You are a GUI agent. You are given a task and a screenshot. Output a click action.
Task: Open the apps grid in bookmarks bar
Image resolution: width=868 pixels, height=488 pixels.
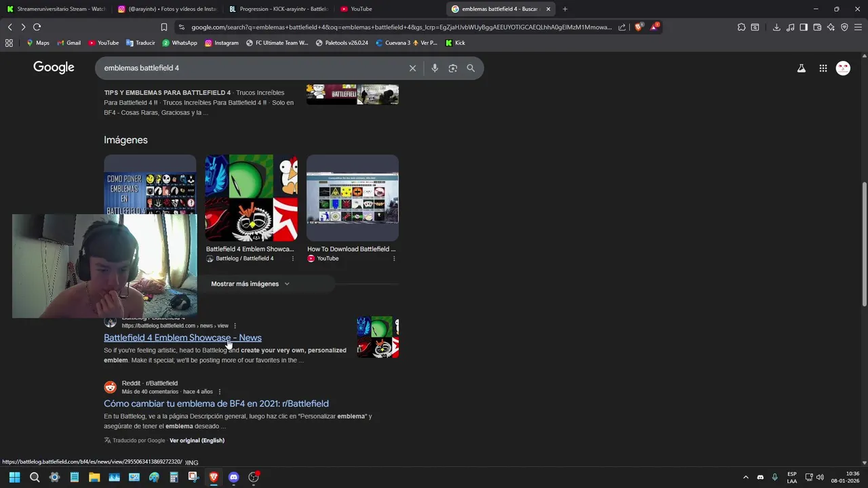coord(9,43)
